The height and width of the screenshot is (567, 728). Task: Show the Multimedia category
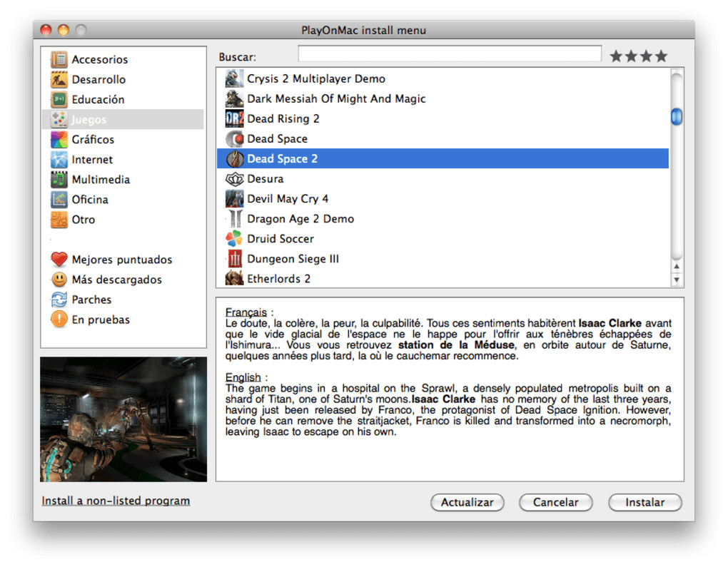(x=101, y=180)
